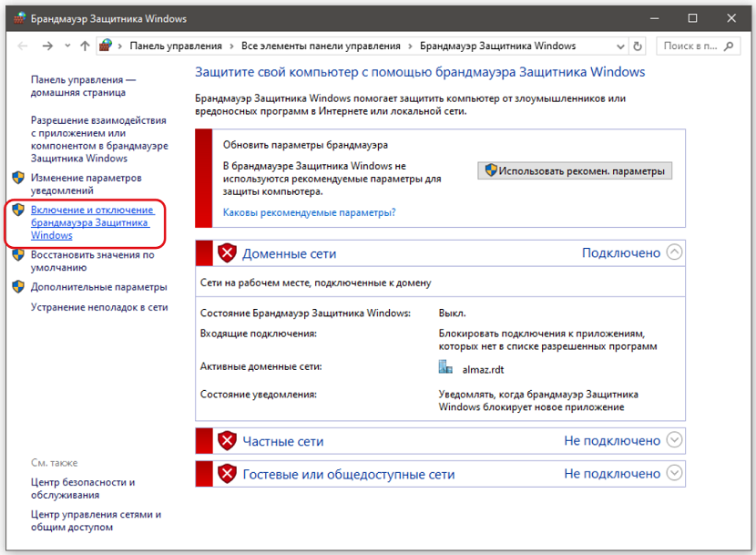Click the almaz.rdt domain name
756x555 pixels.
[x=483, y=370]
